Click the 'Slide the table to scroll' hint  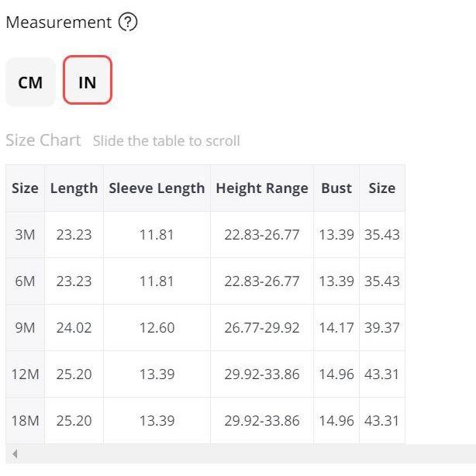click(167, 141)
